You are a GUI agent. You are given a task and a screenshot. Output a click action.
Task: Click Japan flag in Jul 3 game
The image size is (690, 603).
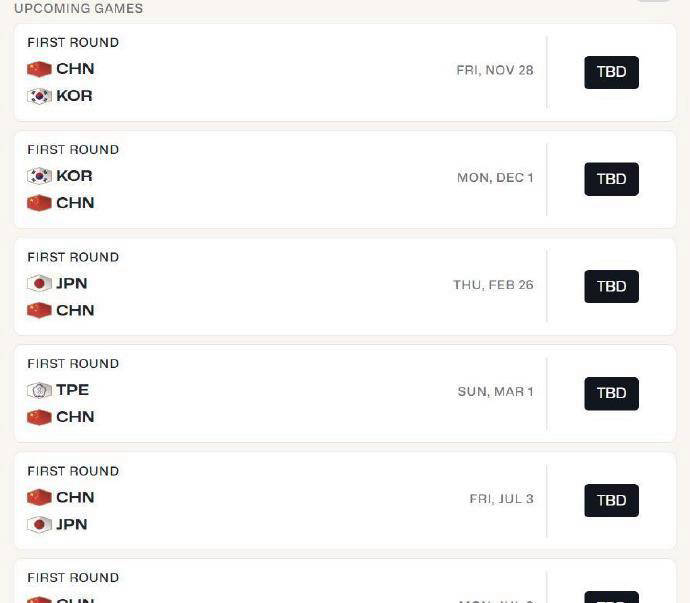pos(39,525)
